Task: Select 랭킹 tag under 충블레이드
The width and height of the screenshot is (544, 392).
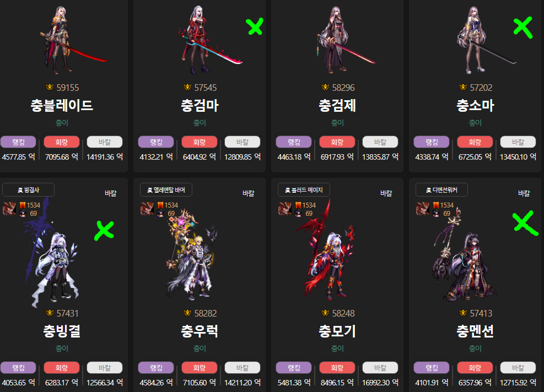Action: [18, 142]
